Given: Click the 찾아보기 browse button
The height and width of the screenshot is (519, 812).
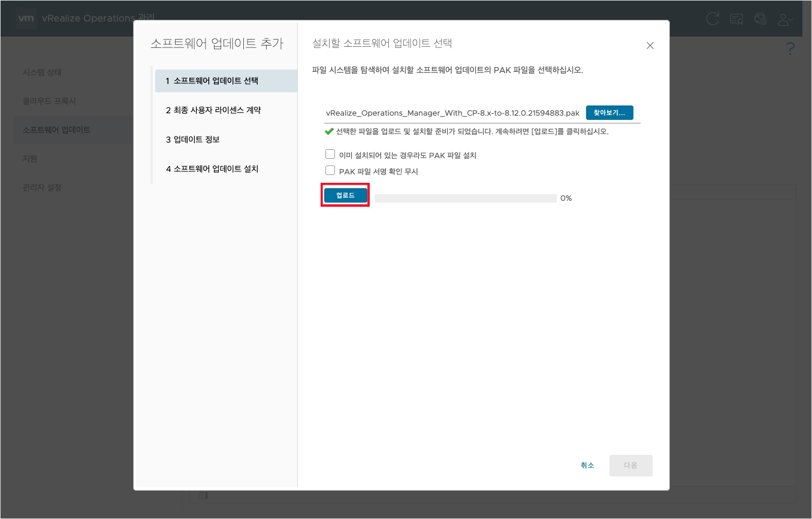Looking at the screenshot, I should (x=609, y=113).
